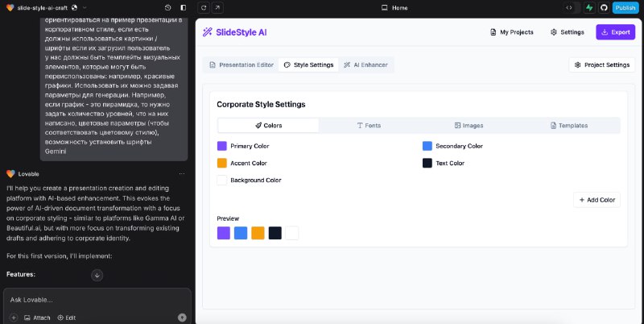This screenshot has width=644, height=324.
Task: Jump to latest message arrow button
Action: point(97,275)
